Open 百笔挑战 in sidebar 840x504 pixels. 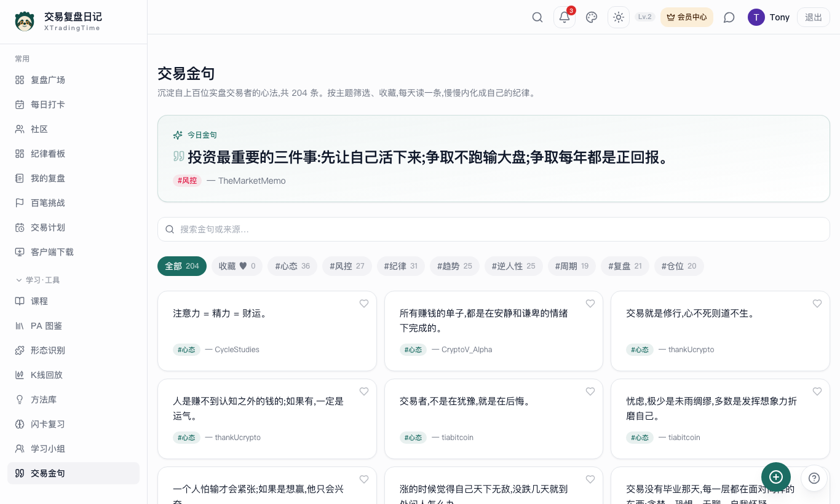(x=73, y=203)
